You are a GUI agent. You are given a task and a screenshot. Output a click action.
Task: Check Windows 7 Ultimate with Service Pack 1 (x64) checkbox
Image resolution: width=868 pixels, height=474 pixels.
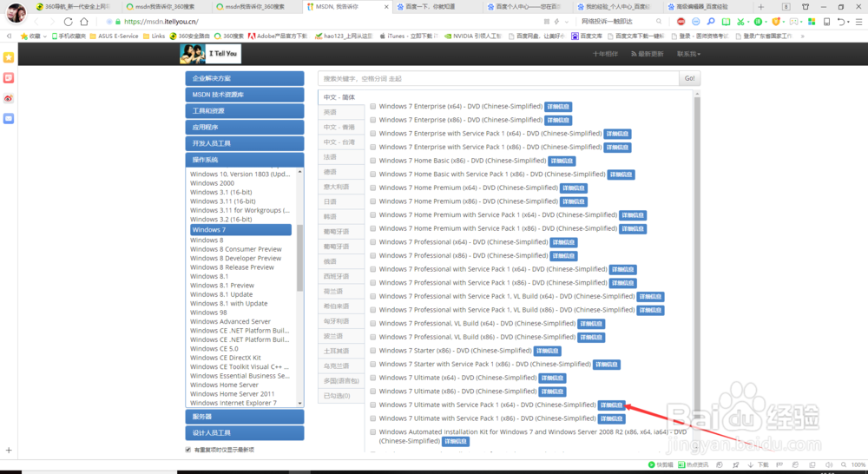tap(373, 405)
